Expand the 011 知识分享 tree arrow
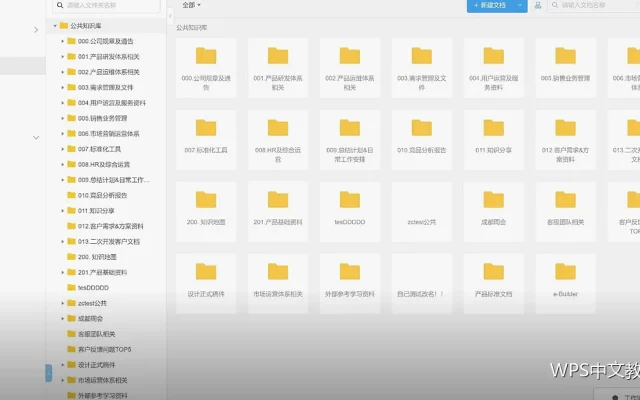This screenshot has width=640, height=400. (x=62, y=211)
